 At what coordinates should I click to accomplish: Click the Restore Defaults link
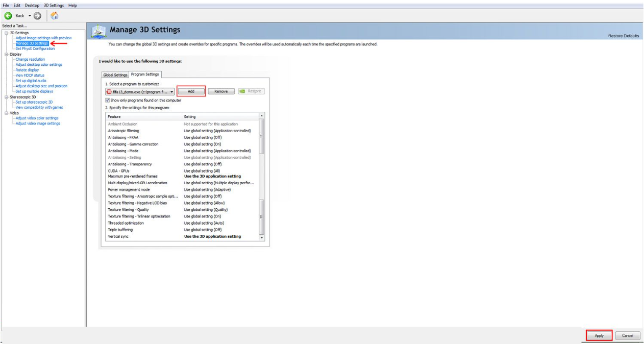pyautogui.click(x=623, y=36)
